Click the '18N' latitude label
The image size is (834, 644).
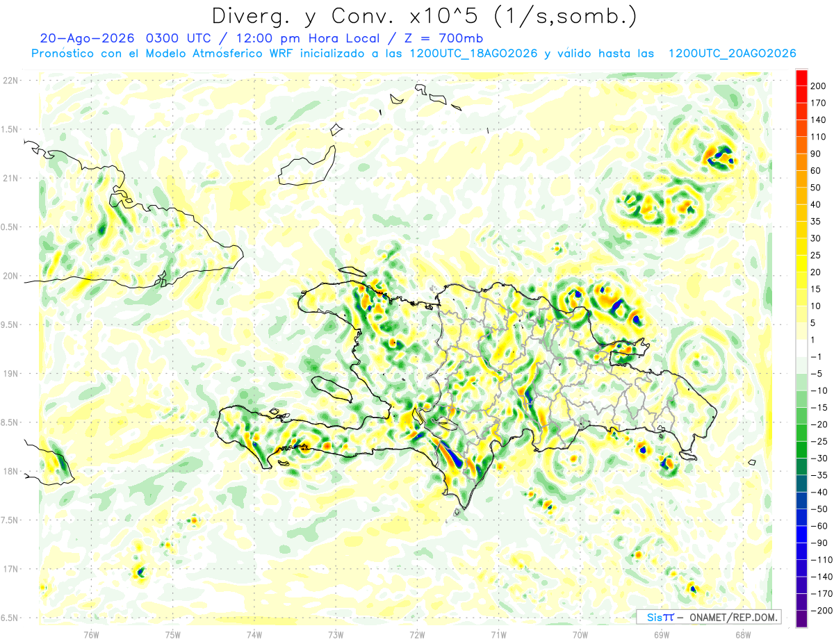10,471
